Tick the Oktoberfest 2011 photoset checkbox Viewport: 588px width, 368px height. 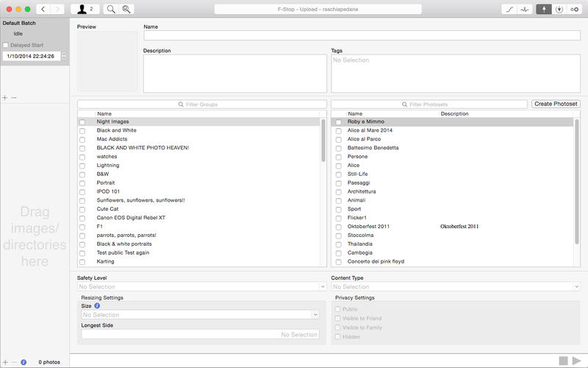(338, 227)
